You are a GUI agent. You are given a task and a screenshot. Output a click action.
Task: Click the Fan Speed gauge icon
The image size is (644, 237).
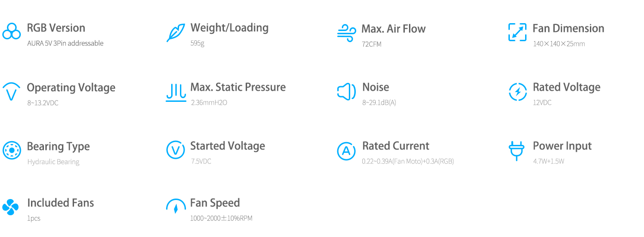[x=176, y=206]
